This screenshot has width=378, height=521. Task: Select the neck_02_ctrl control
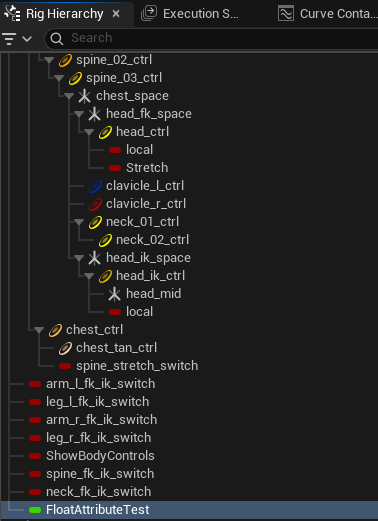point(152,240)
